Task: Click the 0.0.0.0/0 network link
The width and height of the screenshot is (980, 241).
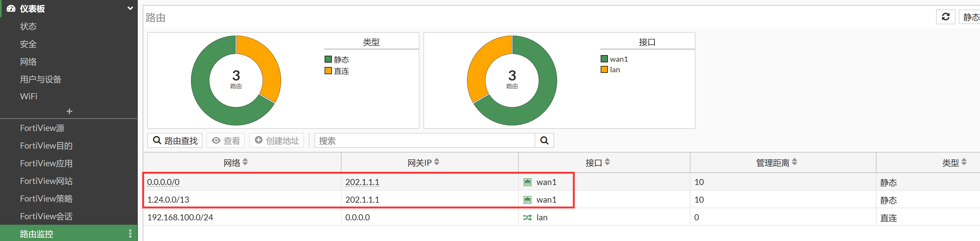Action: [x=163, y=183]
